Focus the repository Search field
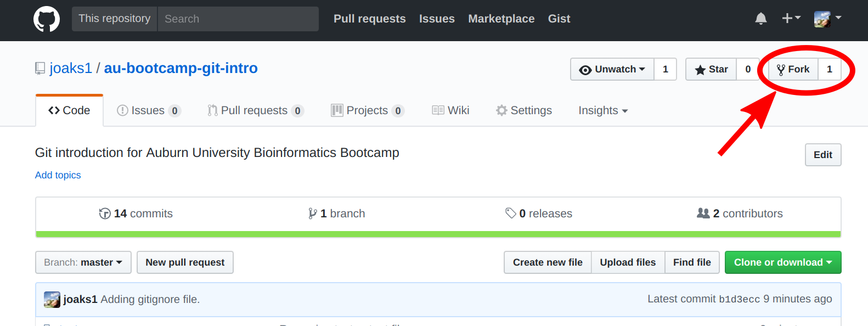This screenshot has width=868, height=326. pos(238,19)
